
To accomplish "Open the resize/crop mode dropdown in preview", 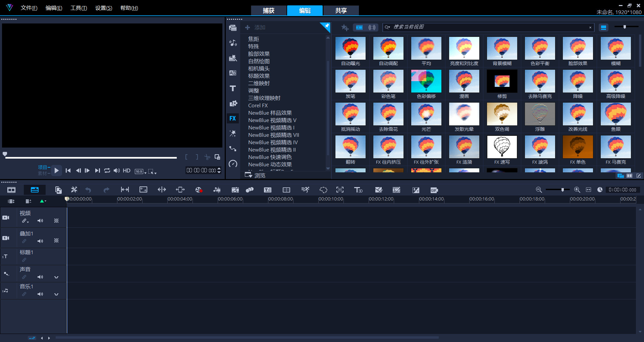I will (152, 171).
